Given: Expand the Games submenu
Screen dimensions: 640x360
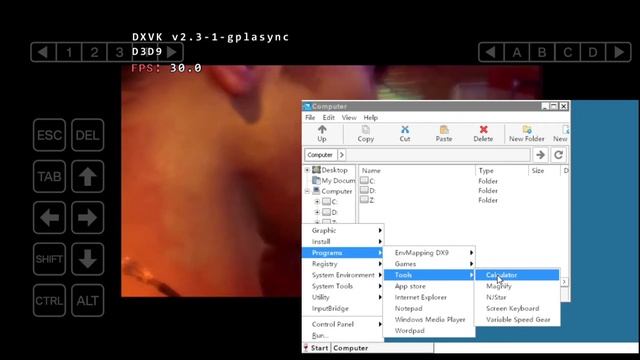Looking at the screenshot, I should coord(429,264).
